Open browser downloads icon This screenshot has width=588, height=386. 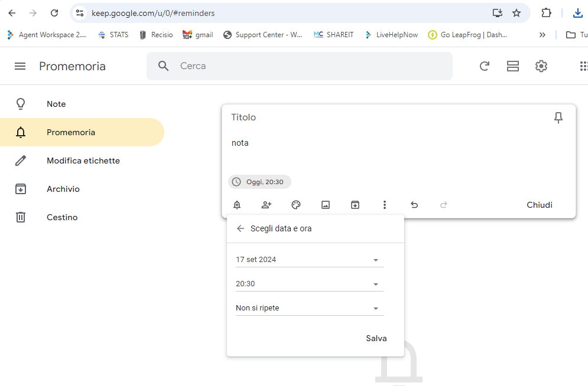tap(577, 13)
